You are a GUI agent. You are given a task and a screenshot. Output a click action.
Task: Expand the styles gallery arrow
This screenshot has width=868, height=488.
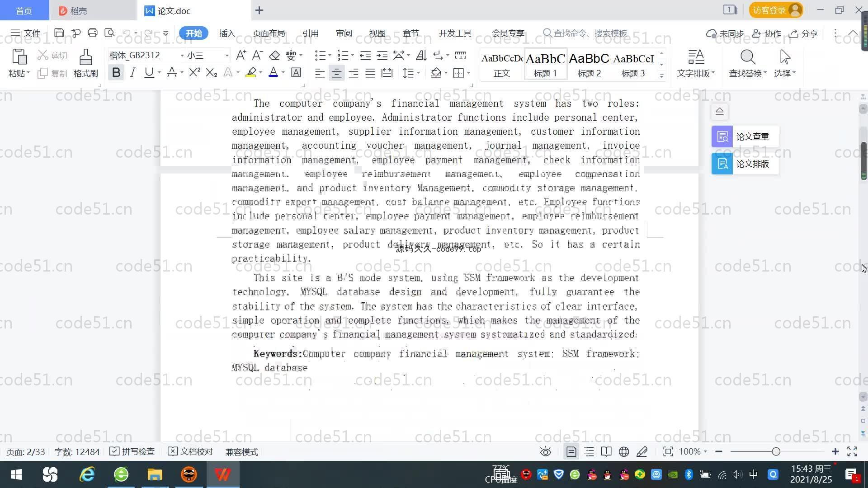(661, 76)
